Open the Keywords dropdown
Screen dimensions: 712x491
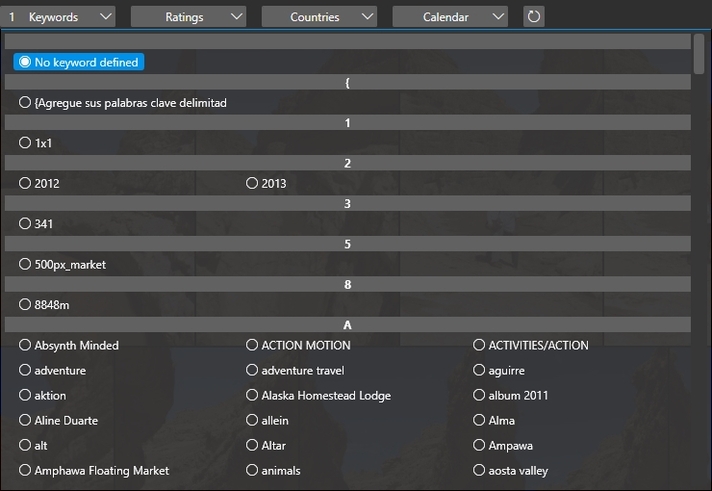[58, 17]
